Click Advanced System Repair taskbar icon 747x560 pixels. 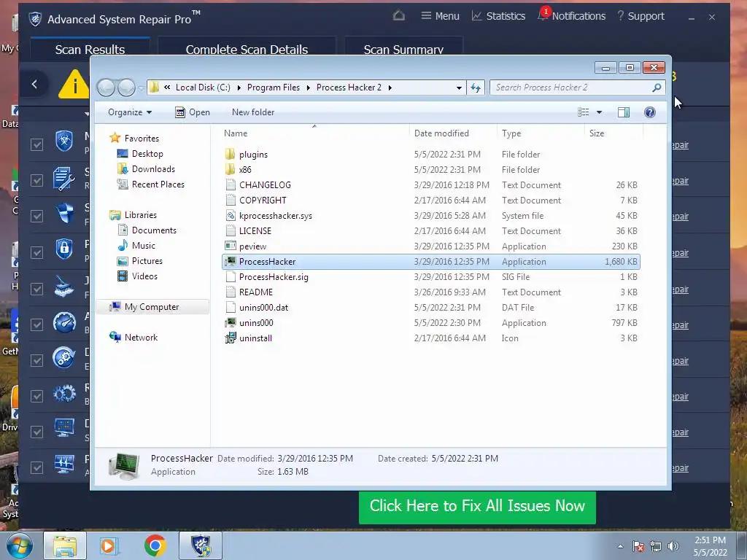point(201,545)
